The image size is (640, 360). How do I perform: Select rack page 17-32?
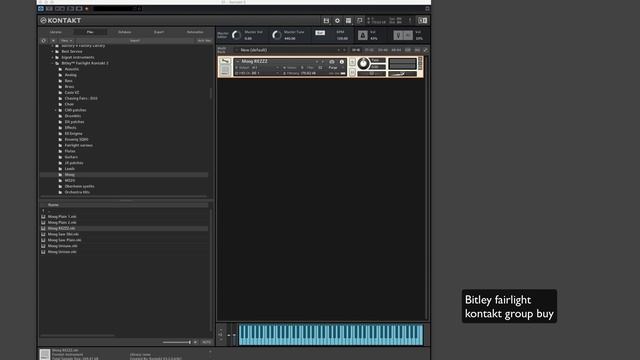(369, 50)
